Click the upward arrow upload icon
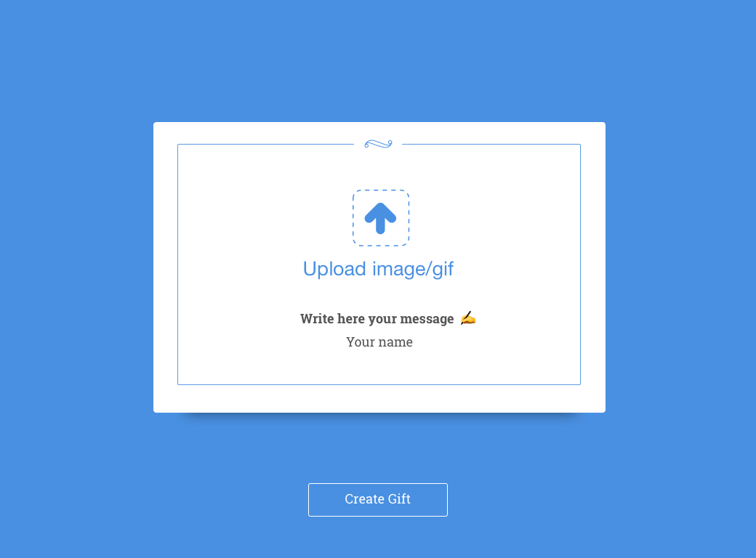Image resolution: width=756 pixels, height=558 pixels. 380,218
